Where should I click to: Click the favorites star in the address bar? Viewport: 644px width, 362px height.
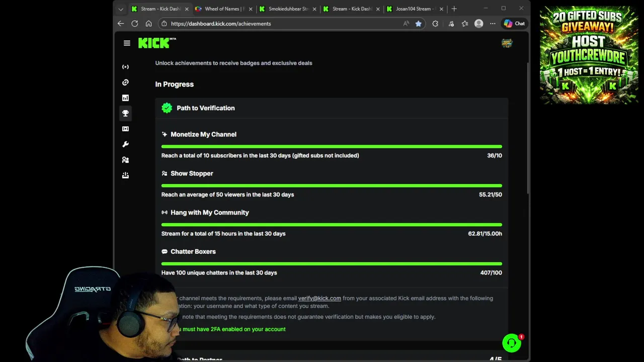pos(418,24)
